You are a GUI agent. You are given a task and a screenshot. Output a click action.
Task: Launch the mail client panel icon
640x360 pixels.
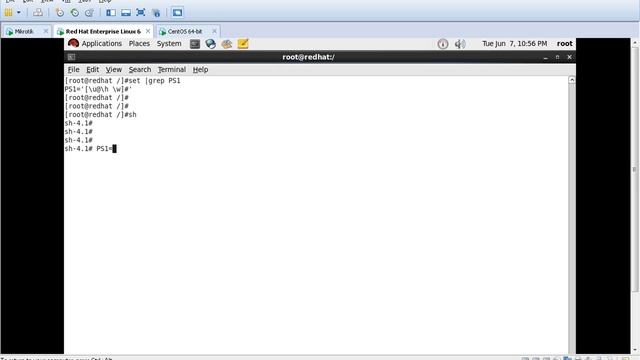(227, 44)
